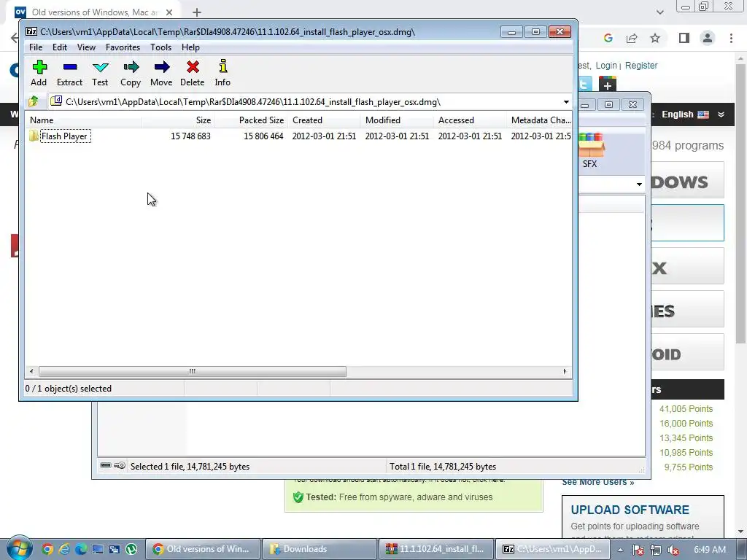Switch to WinRAR taskbar window
The height and width of the screenshot is (560, 747).
point(437,549)
